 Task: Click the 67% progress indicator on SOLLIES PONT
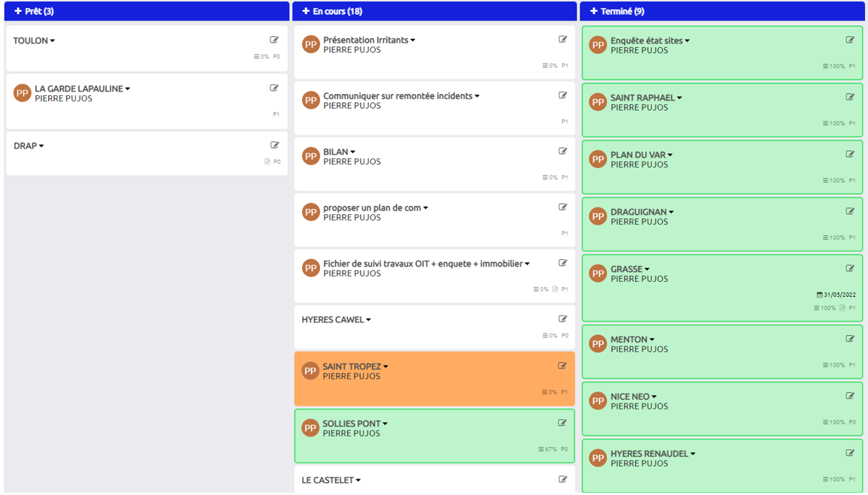[547, 449]
